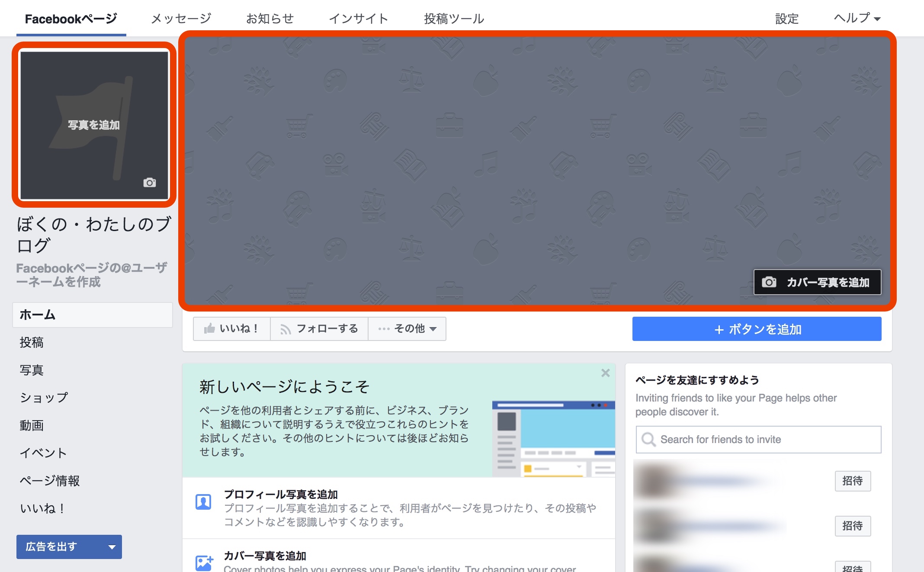This screenshot has width=924, height=572.
Task: Click the Search for friends to invite field
Action: point(758,439)
